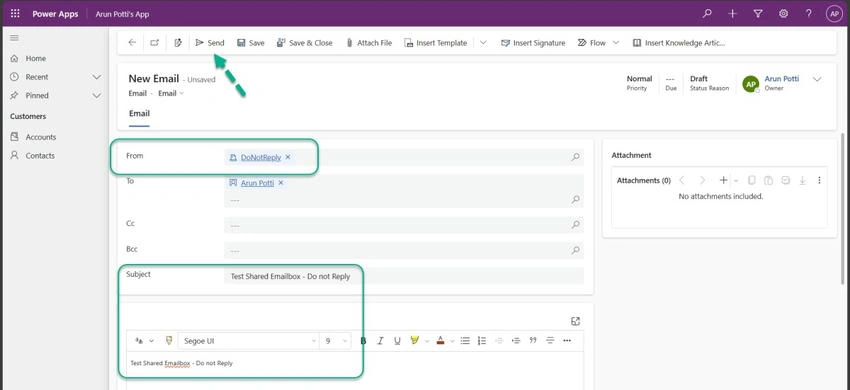The image size is (850, 390).
Task: Open the Arun Potti owner link
Action: click(x=781, y=79)
